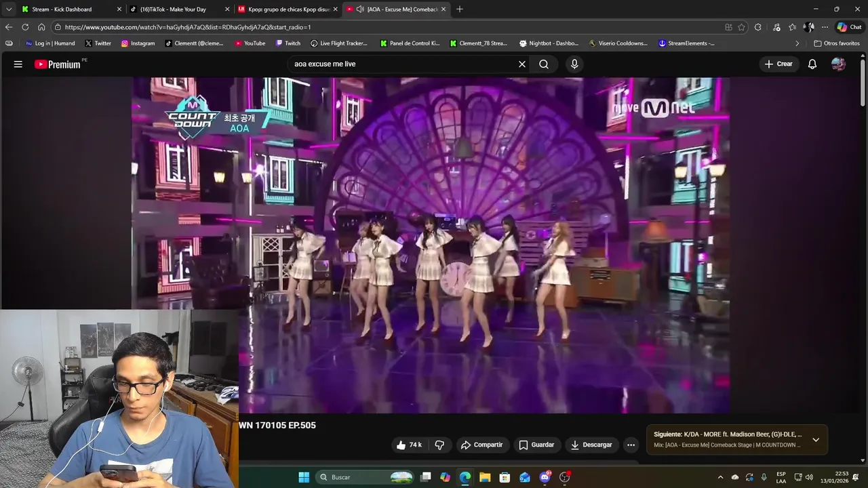
Task: Save the video with Guardar
Action: (x=536, y=445)
